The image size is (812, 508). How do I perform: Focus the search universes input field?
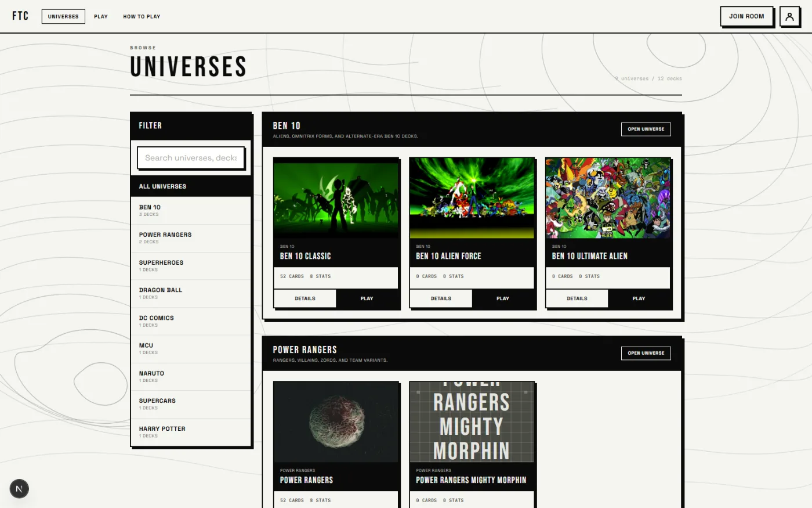coord(191,157)
